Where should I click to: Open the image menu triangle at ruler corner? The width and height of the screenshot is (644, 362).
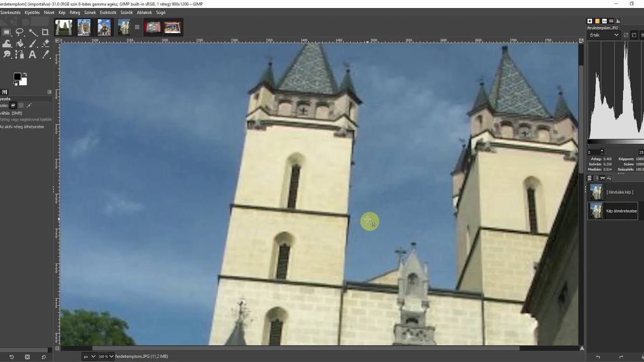[57, 41]
